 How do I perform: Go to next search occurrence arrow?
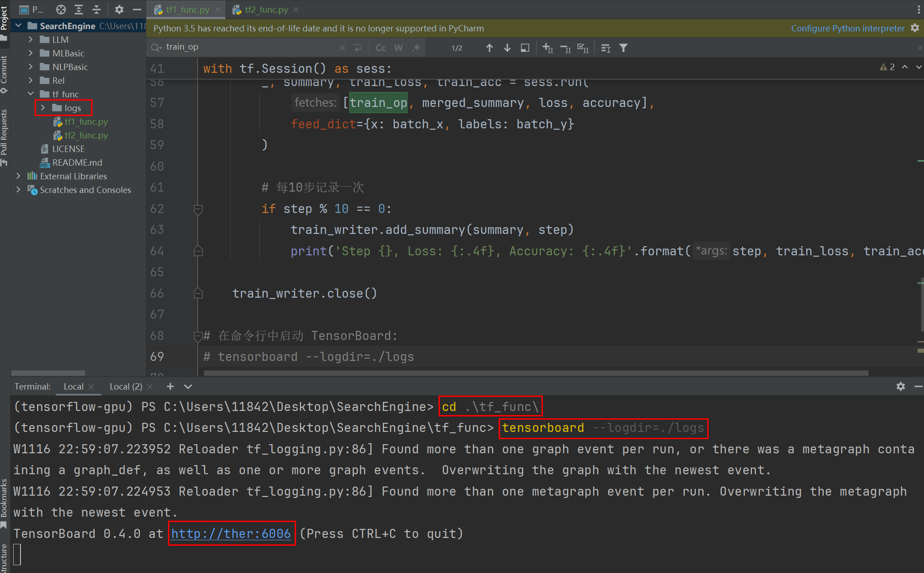[507, 48]
